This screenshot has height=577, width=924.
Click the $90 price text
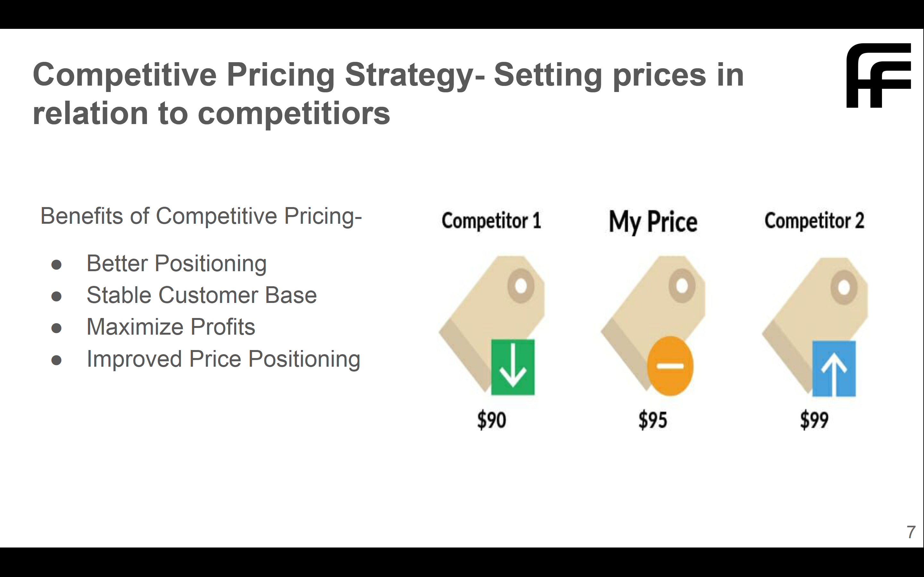[x=492, y=420]
